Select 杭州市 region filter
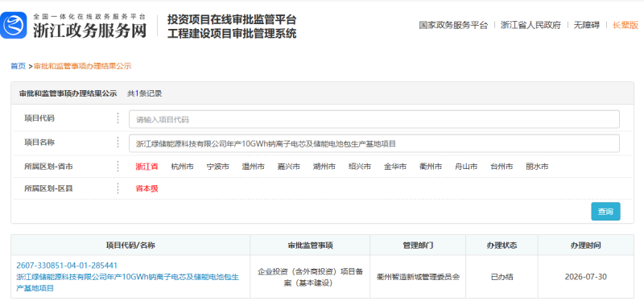This screenshot has height=301, width=644. pyautogui.click(x=183, y=167)
